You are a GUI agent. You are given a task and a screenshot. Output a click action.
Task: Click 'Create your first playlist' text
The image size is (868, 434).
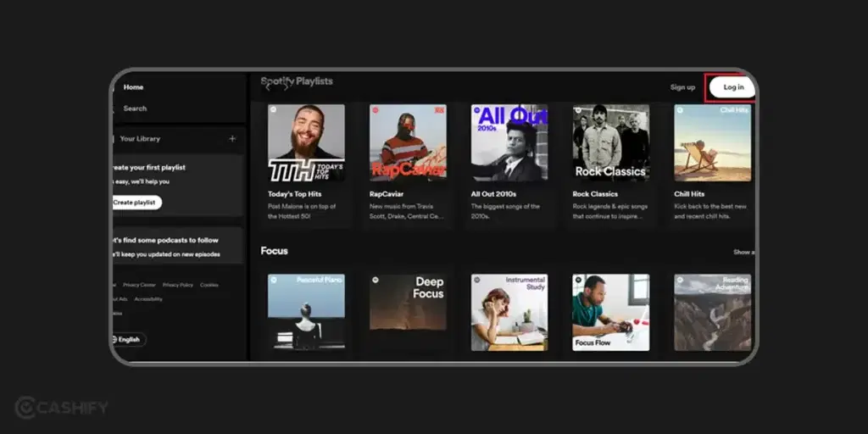tap(148, 168)
